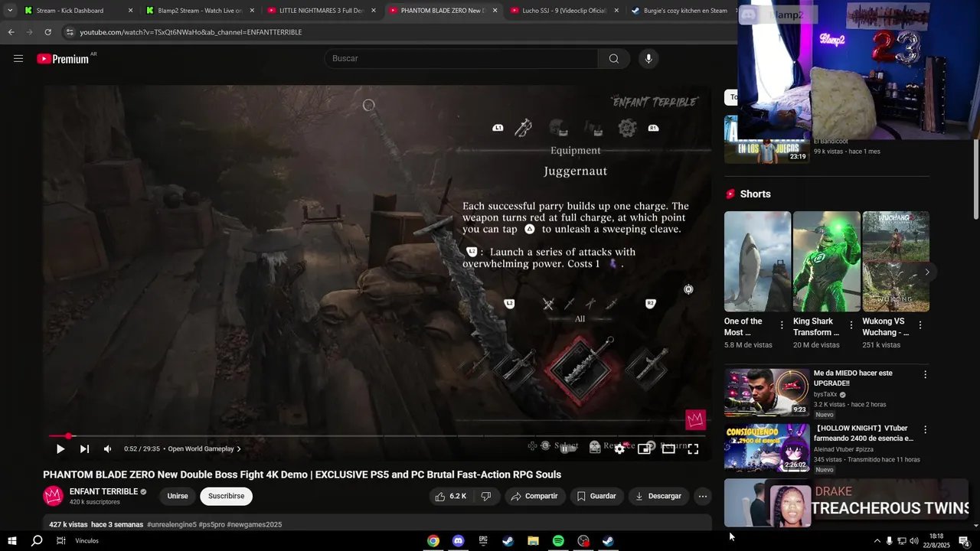
Task: Open short 'Wukong VS Wuchang'
Action: 895,262
